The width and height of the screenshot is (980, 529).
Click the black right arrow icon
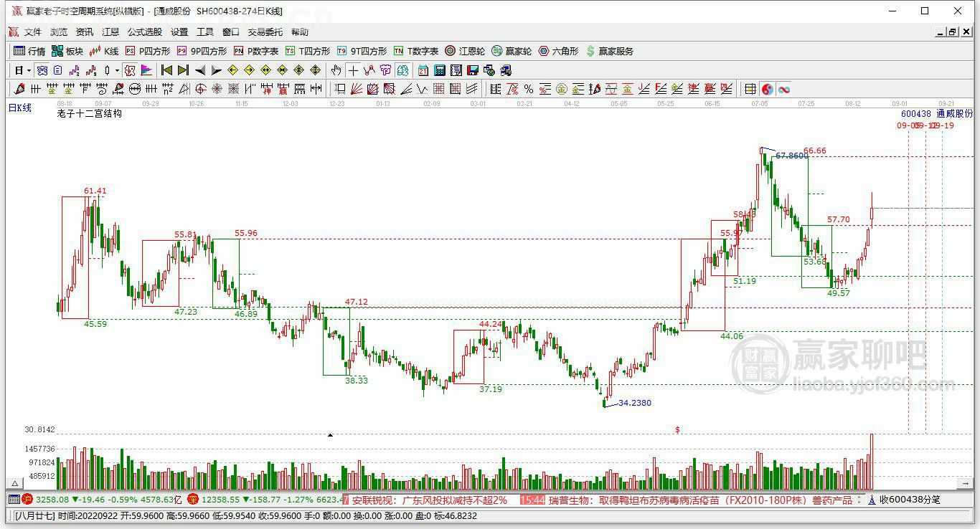coord(217,70)
